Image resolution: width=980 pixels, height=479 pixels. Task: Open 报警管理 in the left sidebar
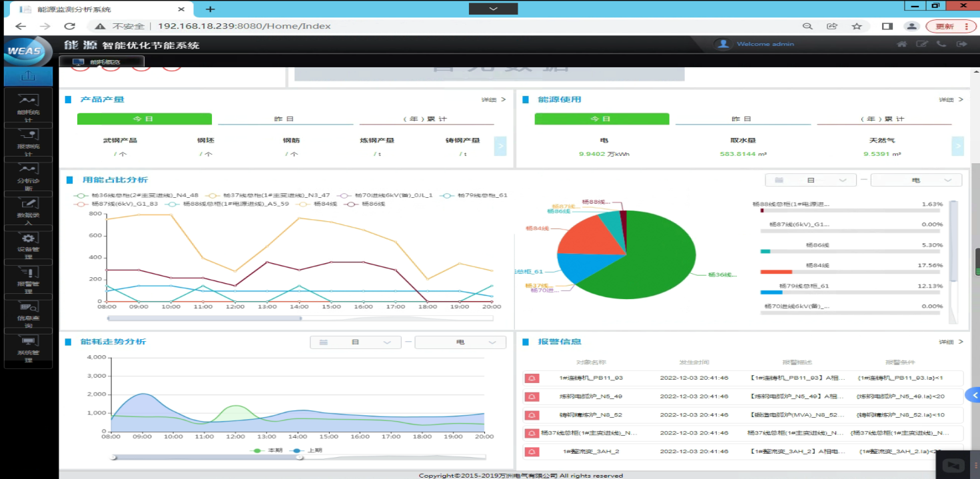tap(28, 278)
